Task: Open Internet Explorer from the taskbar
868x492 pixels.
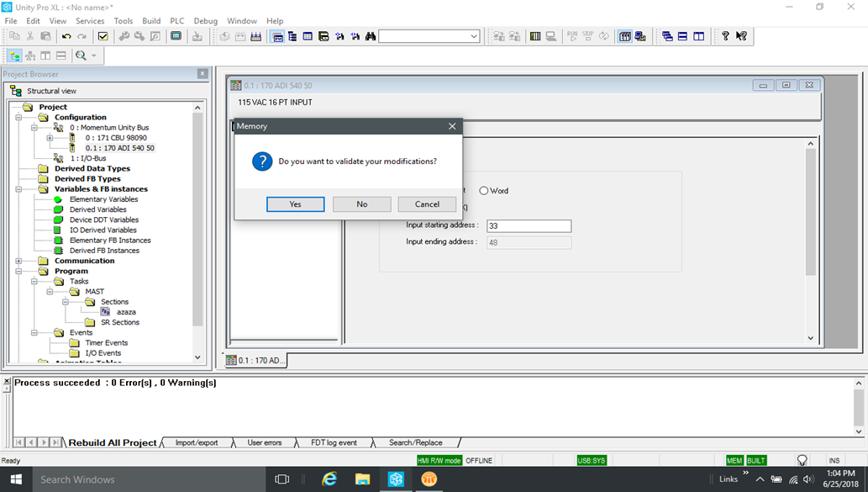Action: click(x=329, y=479)
